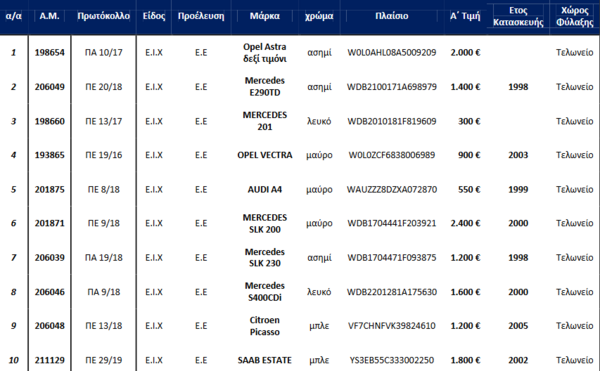
Task: Select the Mercedes SLK 230 cell
Action: (x=264, y=257)
